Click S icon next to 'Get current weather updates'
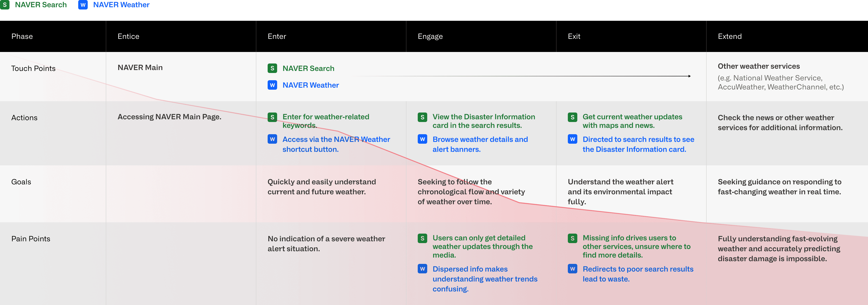868x305 pixels. pos(573,117)
